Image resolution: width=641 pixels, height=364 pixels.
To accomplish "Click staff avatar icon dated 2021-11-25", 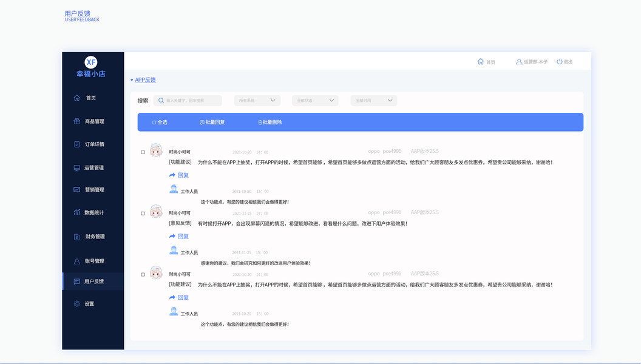I will point(174,251).
